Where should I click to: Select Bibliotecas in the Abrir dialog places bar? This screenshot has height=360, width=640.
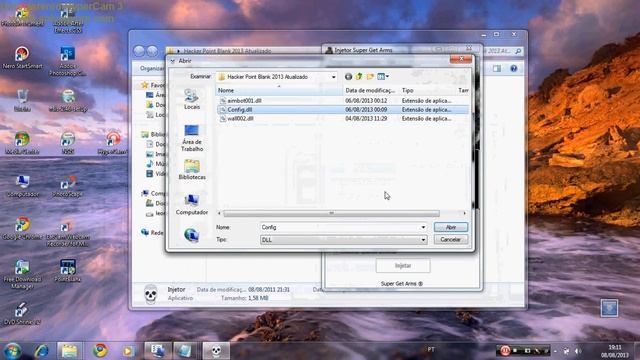point(192,170)
